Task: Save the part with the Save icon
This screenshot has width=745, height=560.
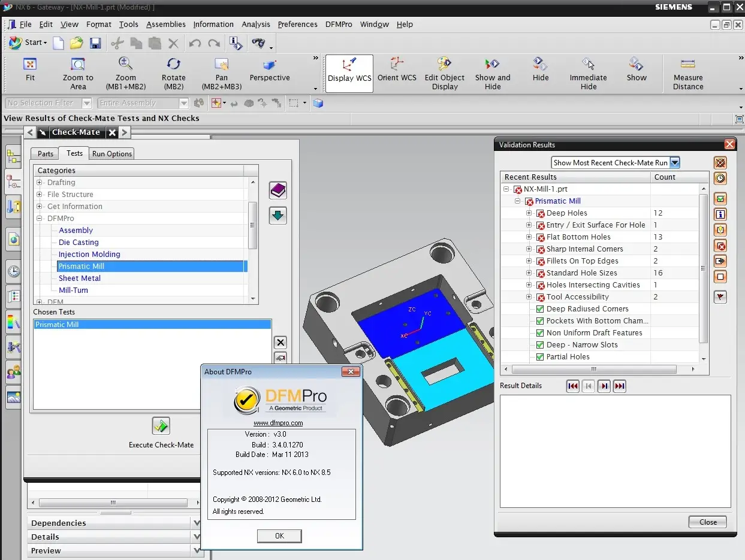Action: click(95, 43)
